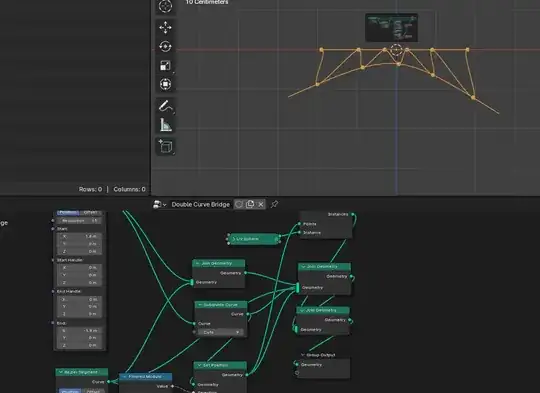The width and height of the screenshot is (540, 393).
Task: Click the unlink X beside Double Curve Bridge
Action: click(261, 205)
